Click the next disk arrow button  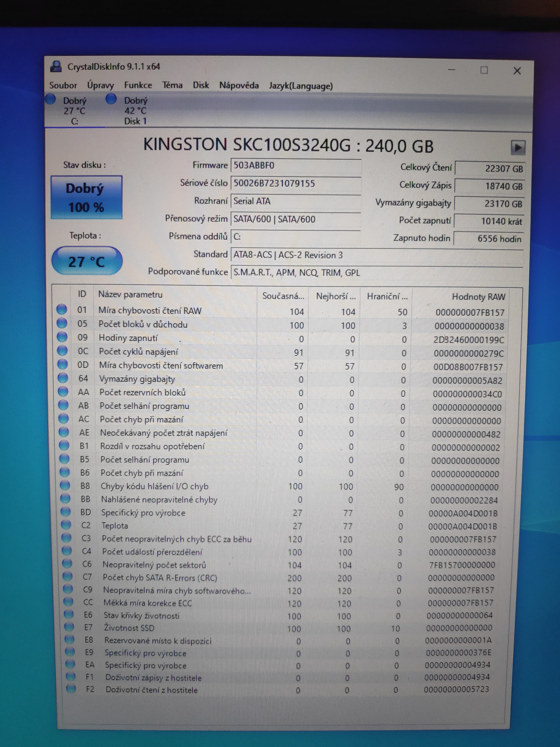click(x=518, y=148)
